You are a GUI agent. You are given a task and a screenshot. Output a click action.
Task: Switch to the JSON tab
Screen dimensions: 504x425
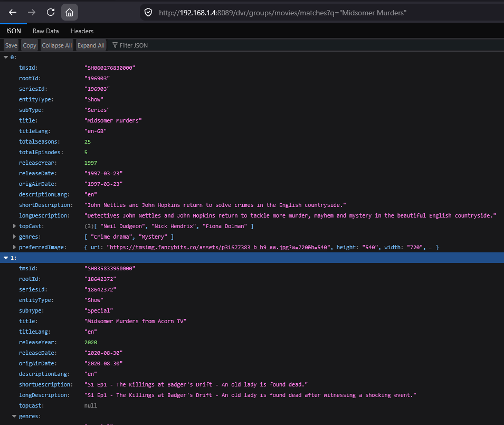13,31
